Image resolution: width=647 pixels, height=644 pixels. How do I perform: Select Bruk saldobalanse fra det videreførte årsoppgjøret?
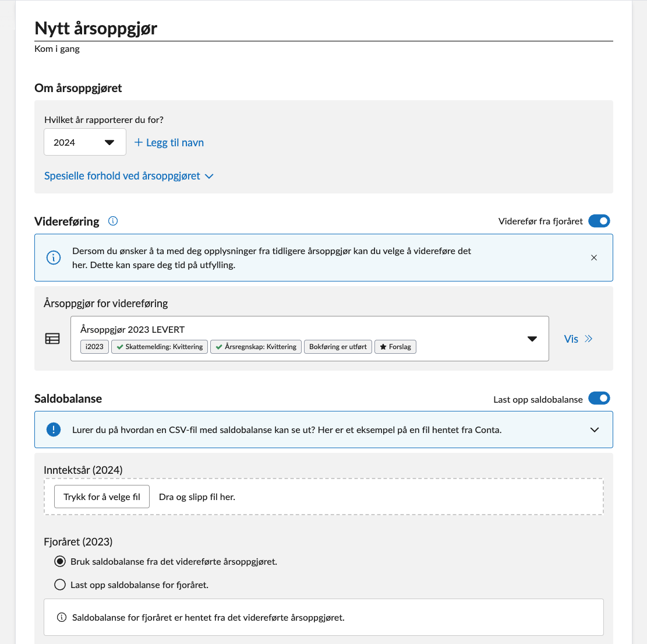point(60,561)
